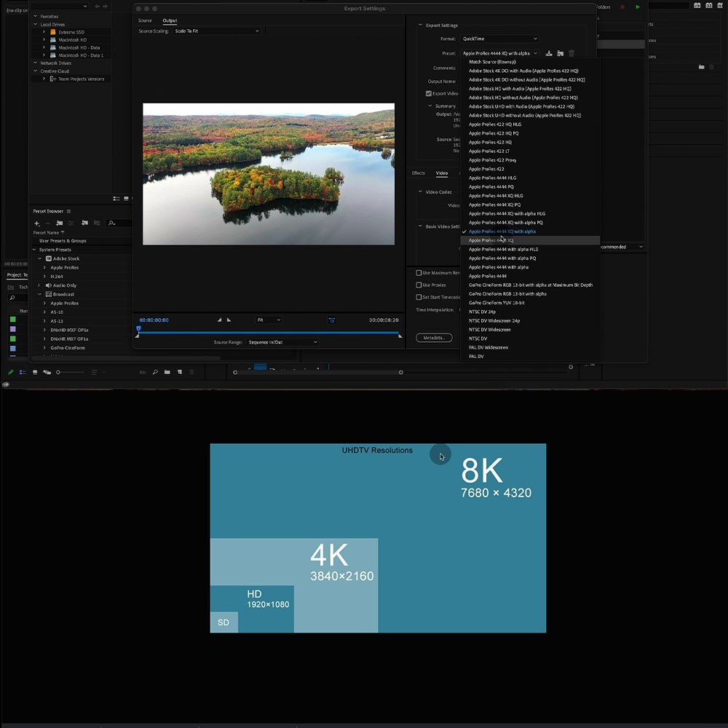Tick the Use Proxies checkbox
The image size is (728, 728).
click(x=419, y=285)
